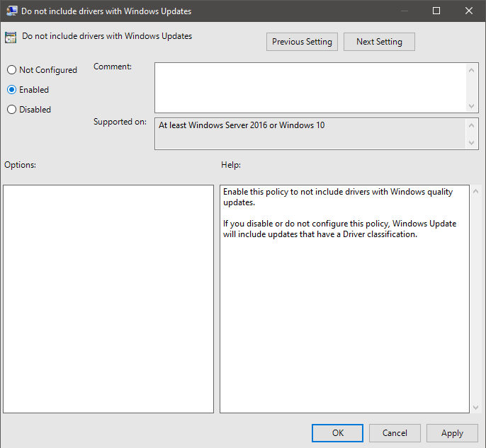Click the 'Comment:' label
Viewport: 486px width, 448px height.
[113, 67]
